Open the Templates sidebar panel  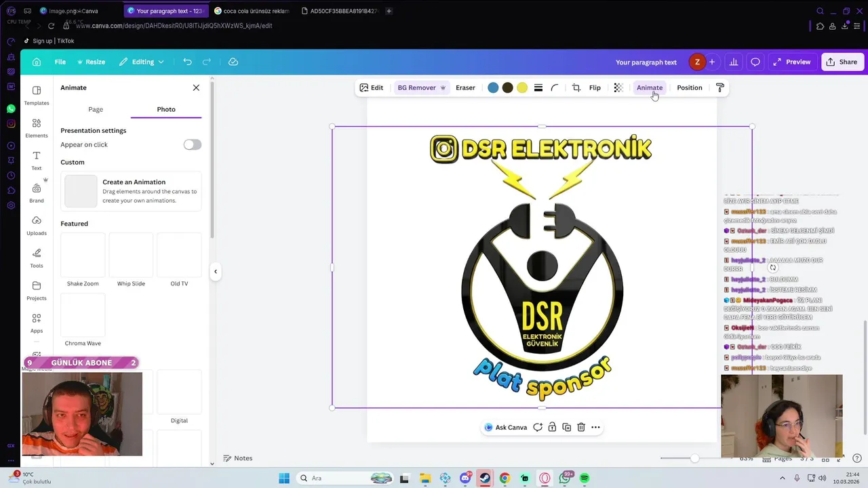coord(37,96)
